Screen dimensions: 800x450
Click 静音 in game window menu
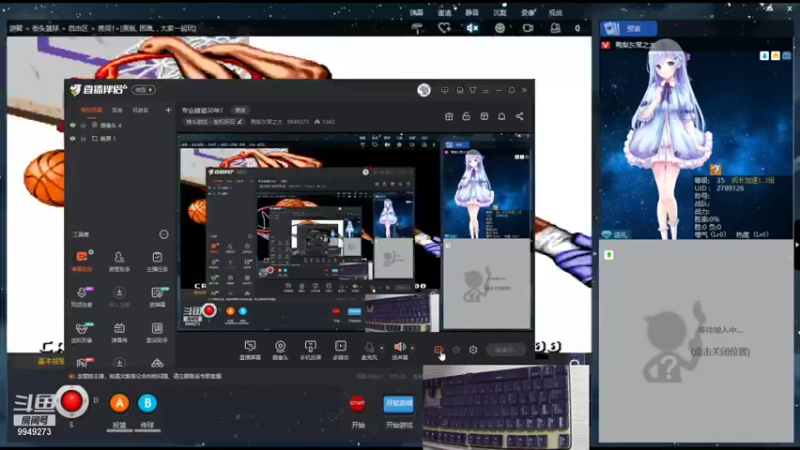[472, 12]
